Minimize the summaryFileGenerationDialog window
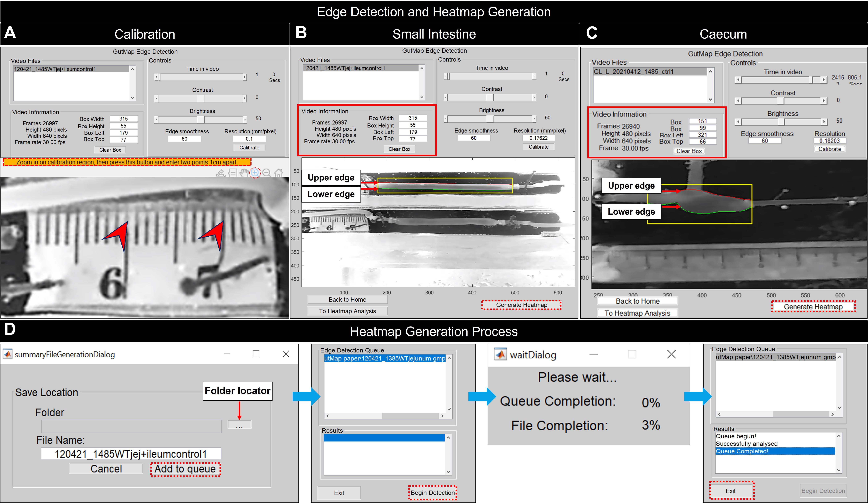This screenshot has height=503, width=868. (x=227, y=354)
